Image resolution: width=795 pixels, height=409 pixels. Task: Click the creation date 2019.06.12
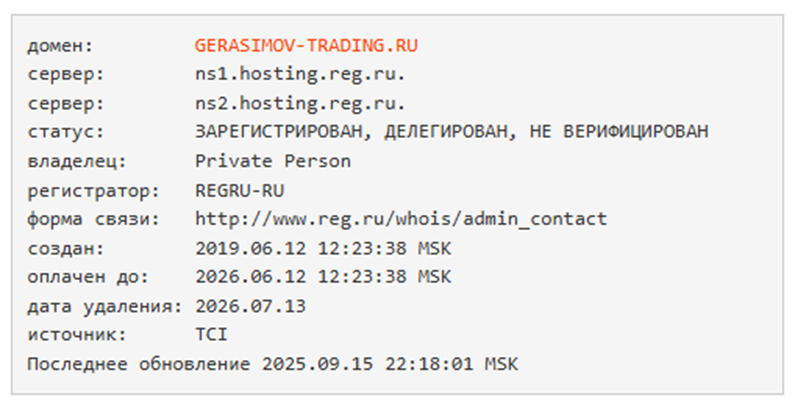tap(238, 248)
